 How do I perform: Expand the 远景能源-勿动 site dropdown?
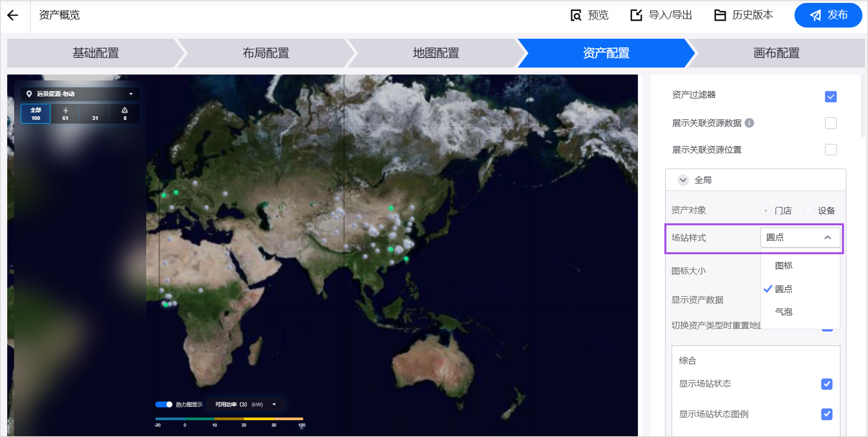point(131,94)
